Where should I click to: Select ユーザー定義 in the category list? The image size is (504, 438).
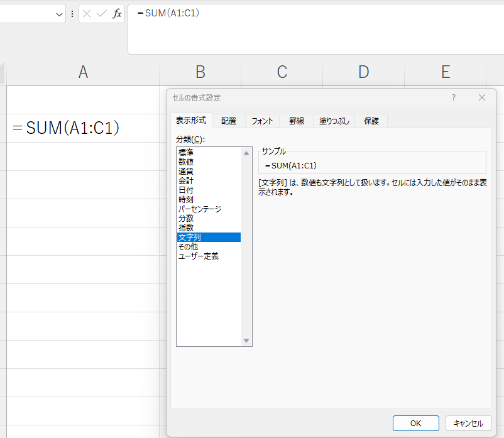(x=209, y=256)
